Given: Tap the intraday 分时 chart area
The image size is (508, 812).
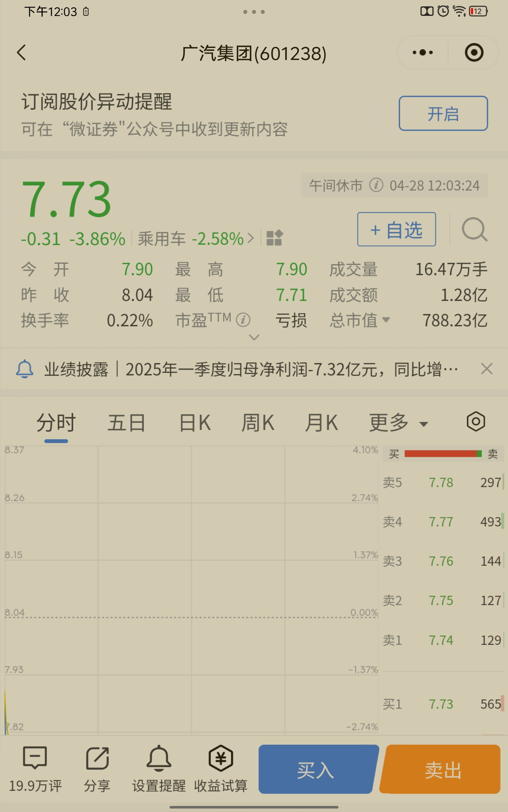Looking at the screenshot, I should (191, 591).
